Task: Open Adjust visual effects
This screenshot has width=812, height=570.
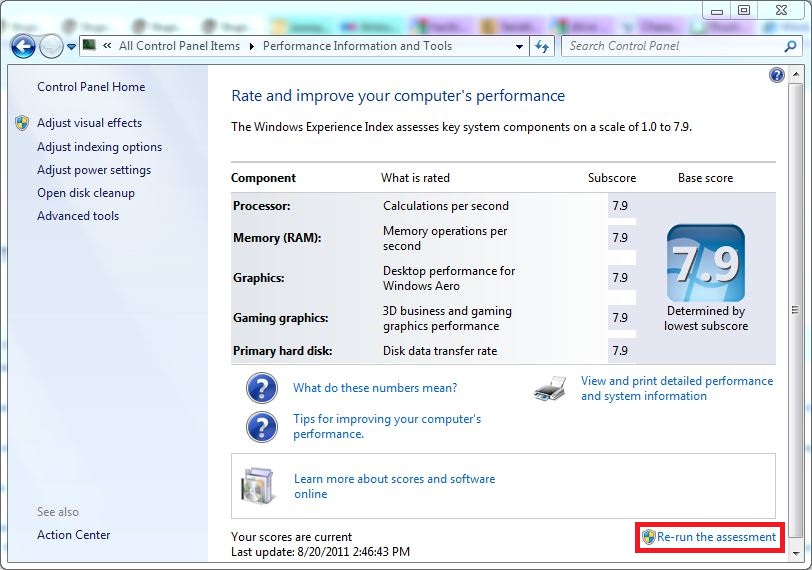Action: tap(90, 123)
